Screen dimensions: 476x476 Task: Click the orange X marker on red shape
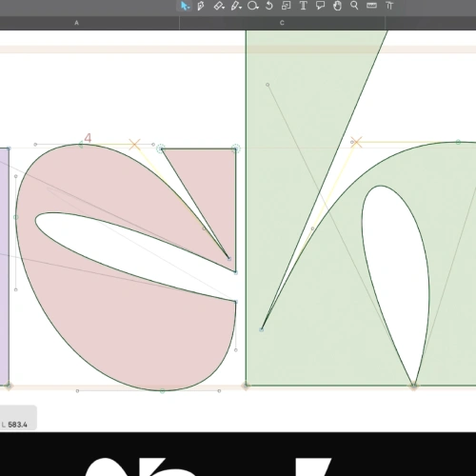(134, 145)
